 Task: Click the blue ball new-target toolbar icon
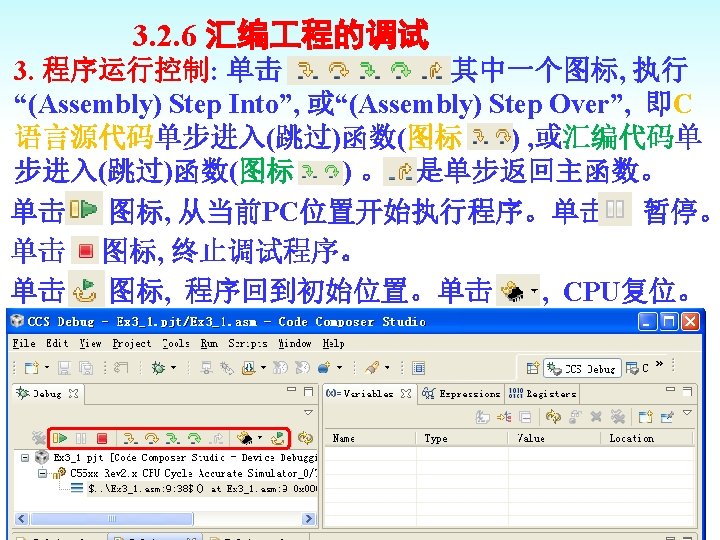[x=324, y=368]
